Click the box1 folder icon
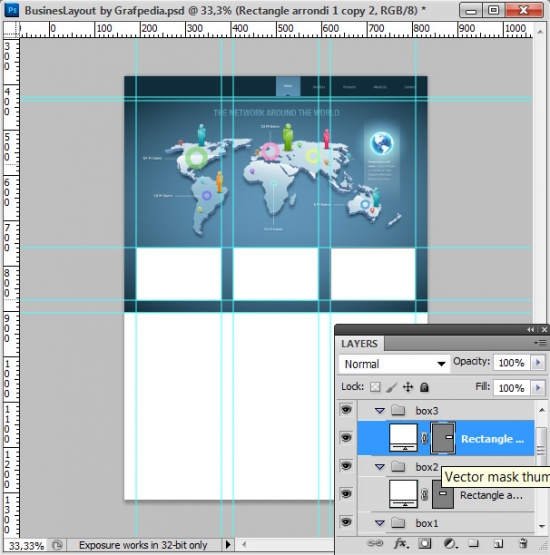Image resolution: width=550 pixels, height=555 pixels. click(398, 522)
